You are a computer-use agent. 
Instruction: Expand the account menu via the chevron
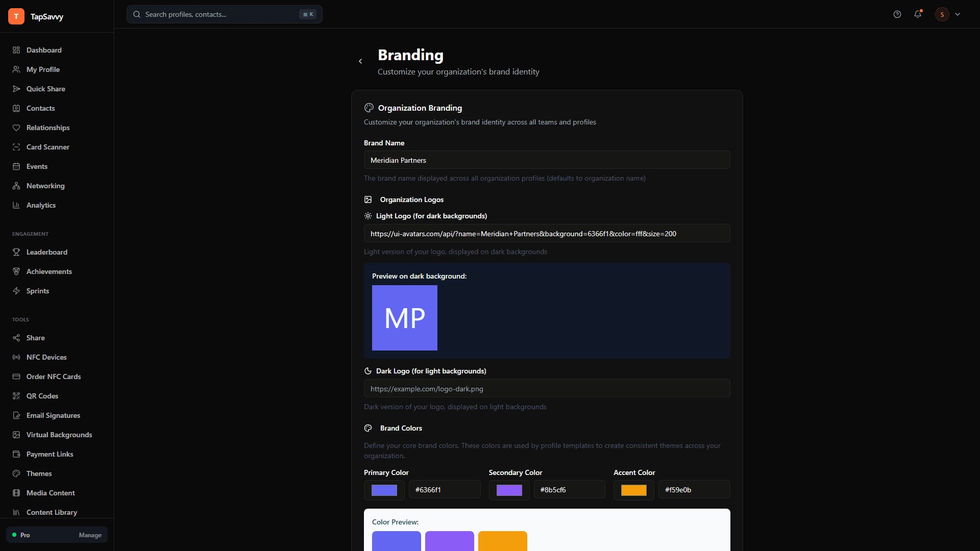[x=958, y=14]
